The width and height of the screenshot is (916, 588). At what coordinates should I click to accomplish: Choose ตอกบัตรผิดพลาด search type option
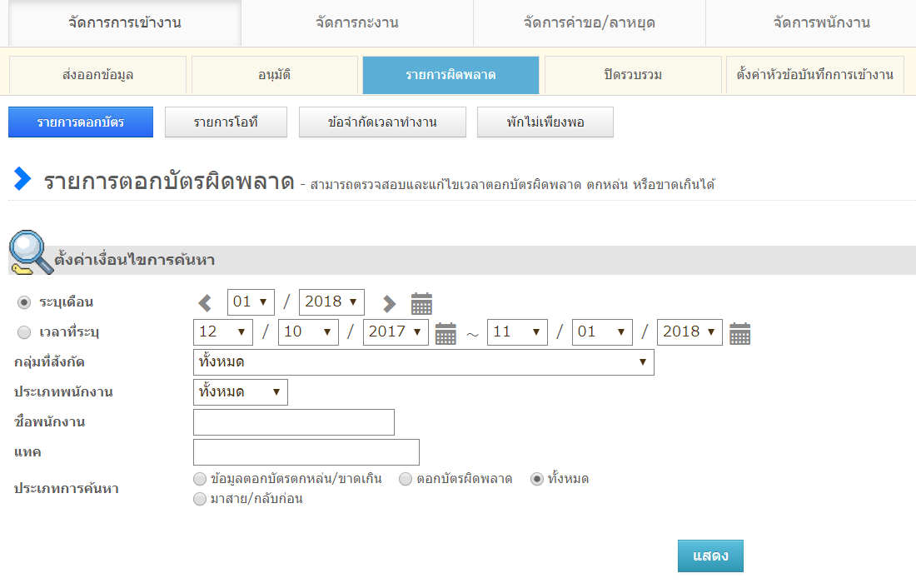(x=406, y=479)
